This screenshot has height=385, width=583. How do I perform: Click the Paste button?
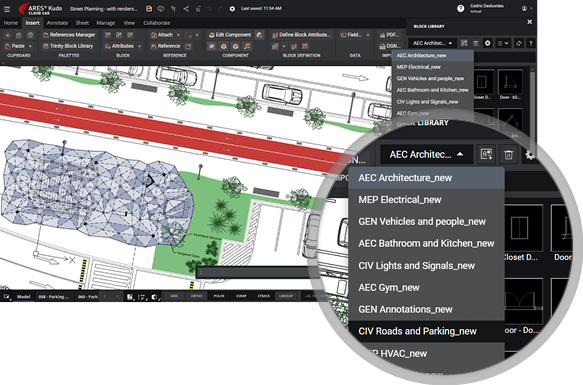point(15,46)
